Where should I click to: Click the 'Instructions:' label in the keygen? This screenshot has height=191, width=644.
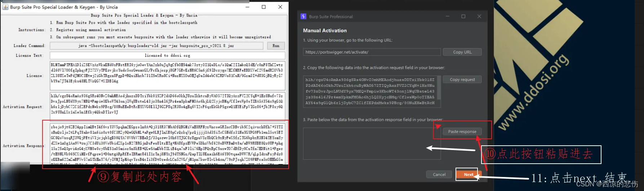pyautogui.click(x=32, y=30)
